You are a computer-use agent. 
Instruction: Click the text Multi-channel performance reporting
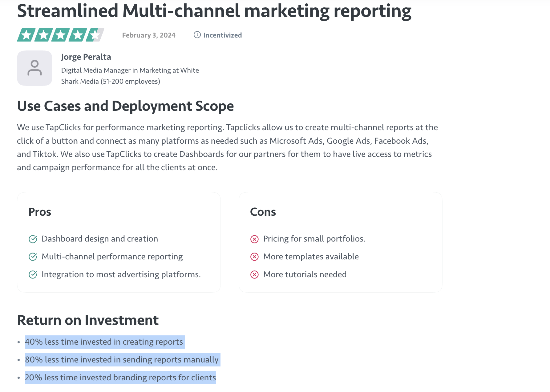(x=112, y=257)
